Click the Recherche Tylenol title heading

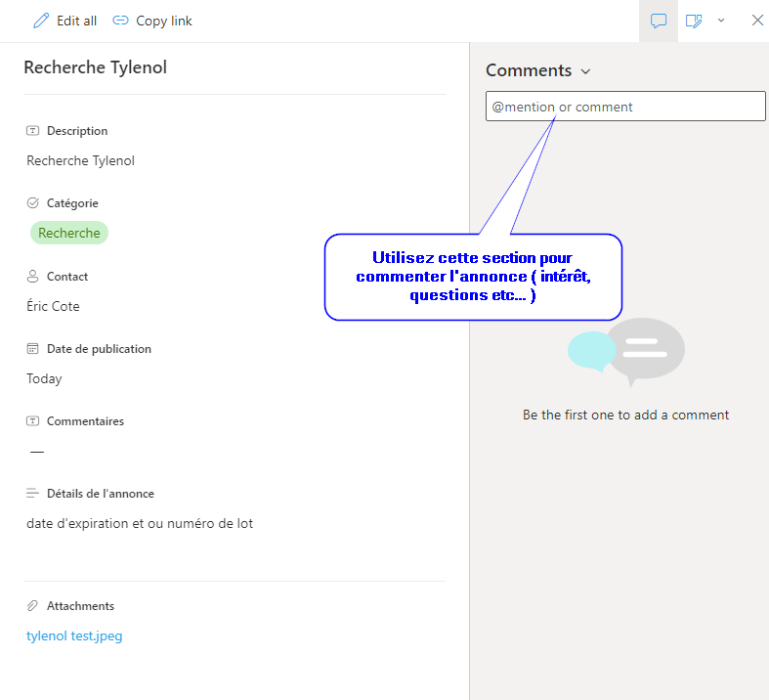click(x=96, y=67)
